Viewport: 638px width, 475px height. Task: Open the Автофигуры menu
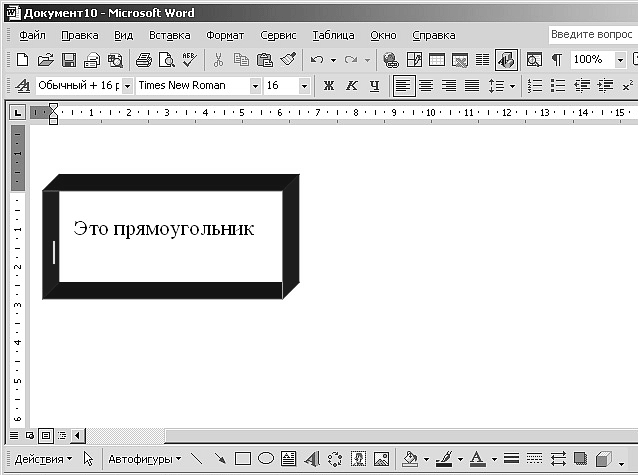(144, 459)
